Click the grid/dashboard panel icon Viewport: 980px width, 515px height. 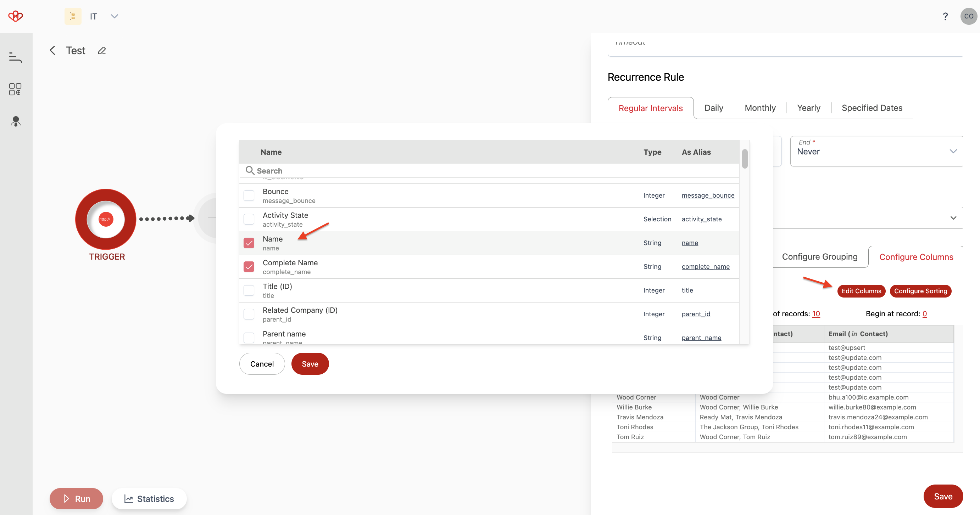click(16, 89)
